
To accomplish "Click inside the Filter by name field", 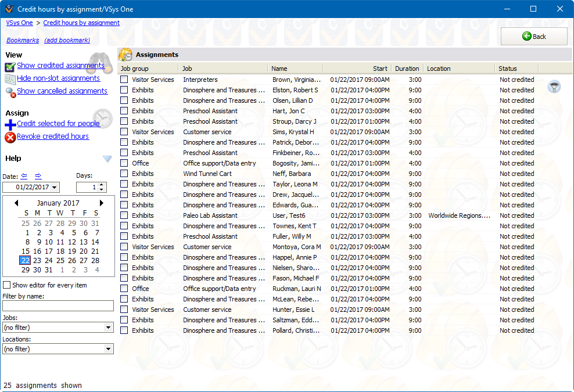I will coord(58,305).
